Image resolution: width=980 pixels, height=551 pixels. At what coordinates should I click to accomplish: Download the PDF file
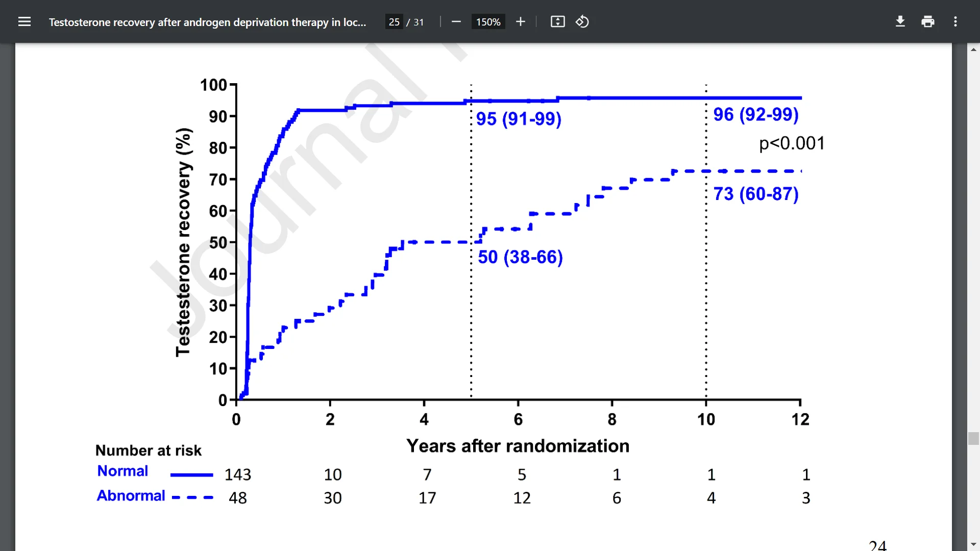tap(900, 21)
